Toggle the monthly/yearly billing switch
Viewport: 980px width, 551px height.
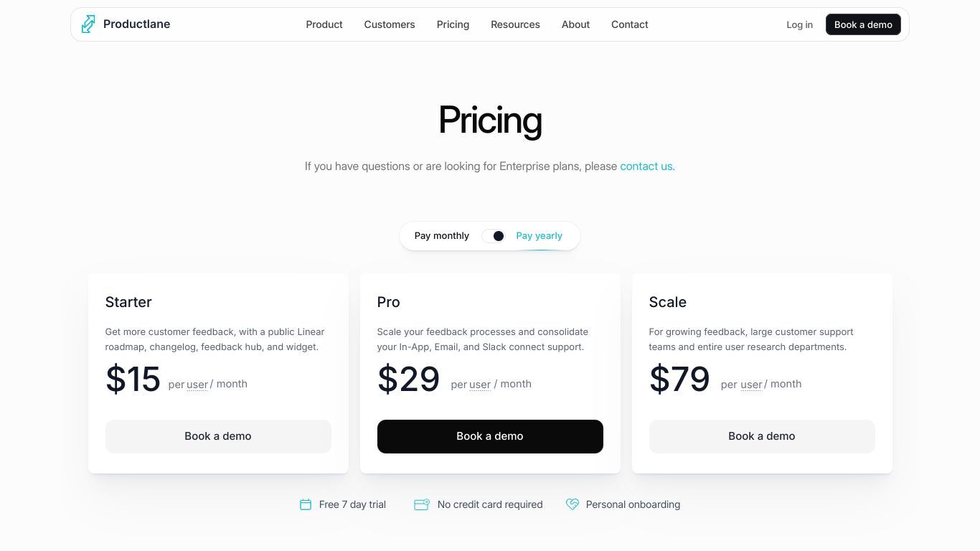493,236
